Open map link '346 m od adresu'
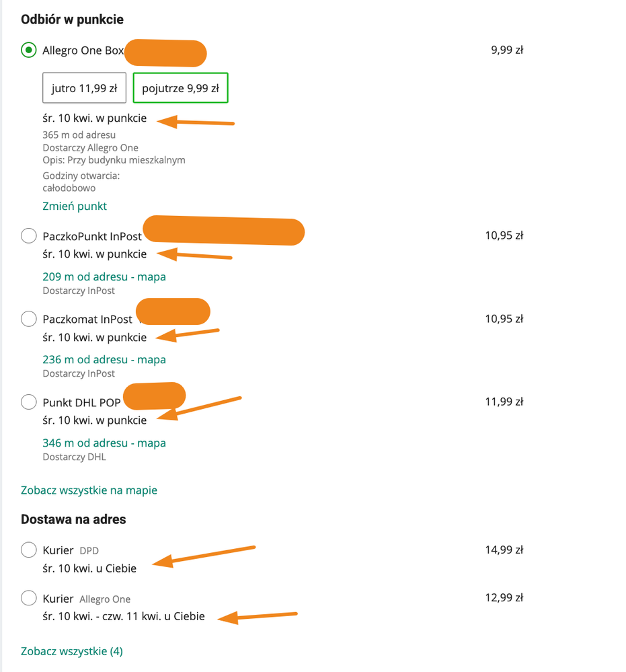 (104, 443)
